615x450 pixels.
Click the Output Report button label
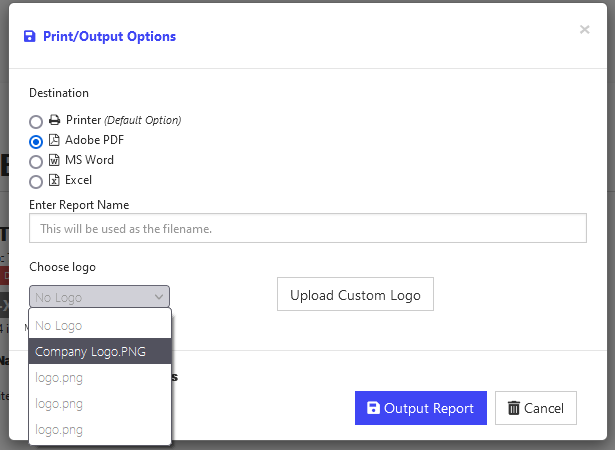coord(429,408)
